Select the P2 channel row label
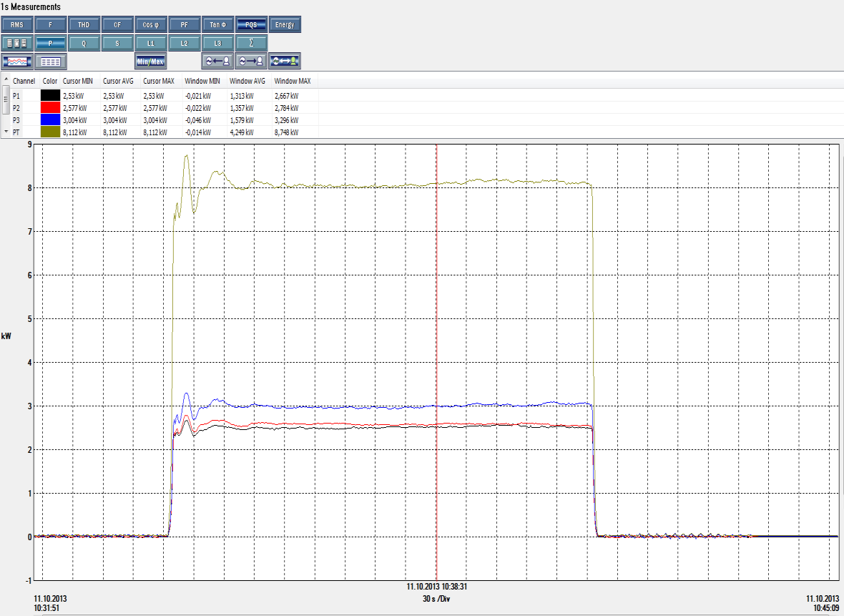 coord(16,108)
